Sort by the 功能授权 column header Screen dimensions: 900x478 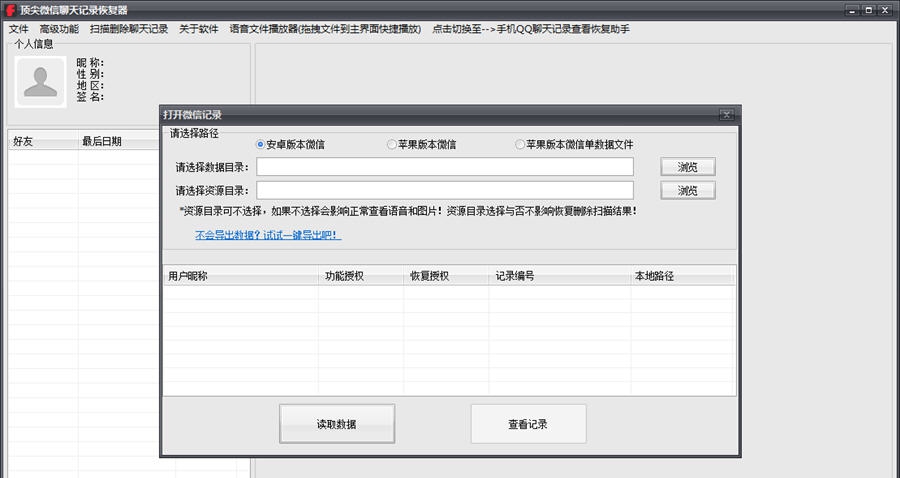(x=361, y=276)
